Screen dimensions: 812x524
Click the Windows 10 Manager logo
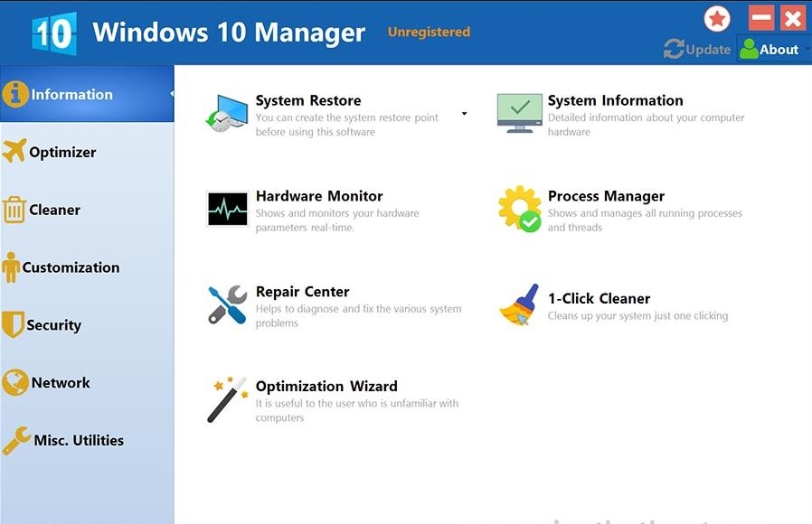pos(54,33)
